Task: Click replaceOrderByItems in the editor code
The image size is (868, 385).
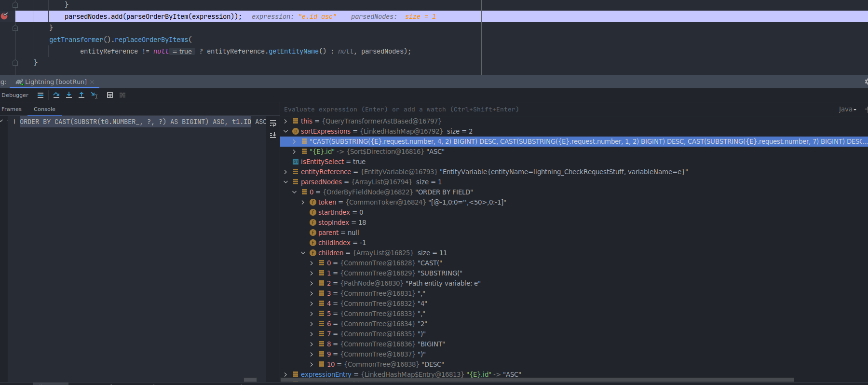Action: click(151, 40)
